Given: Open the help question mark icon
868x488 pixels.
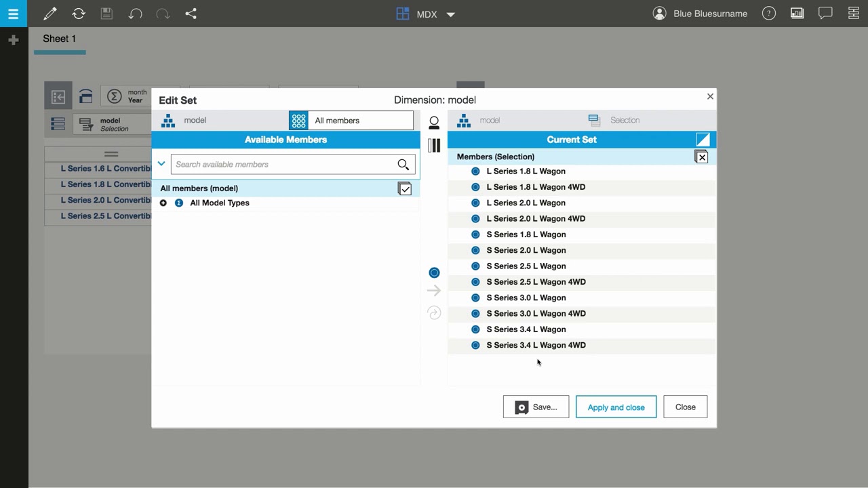Looking at the screenshot, I should point(769,14).
